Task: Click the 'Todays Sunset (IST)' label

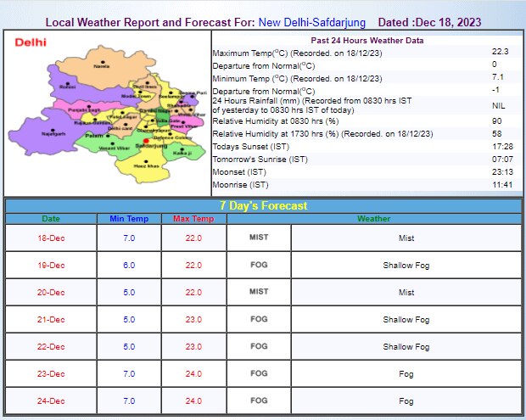Action: click(x=250, y=147)
